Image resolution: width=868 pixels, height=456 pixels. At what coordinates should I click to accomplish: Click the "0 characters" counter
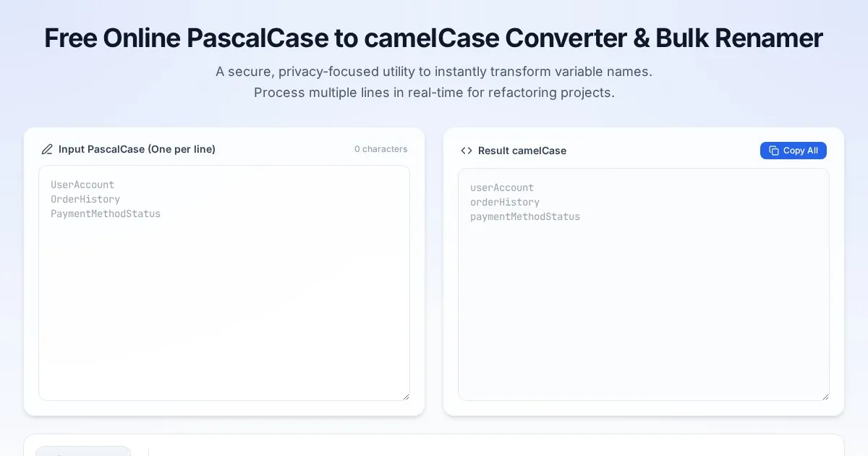(380, 149)
